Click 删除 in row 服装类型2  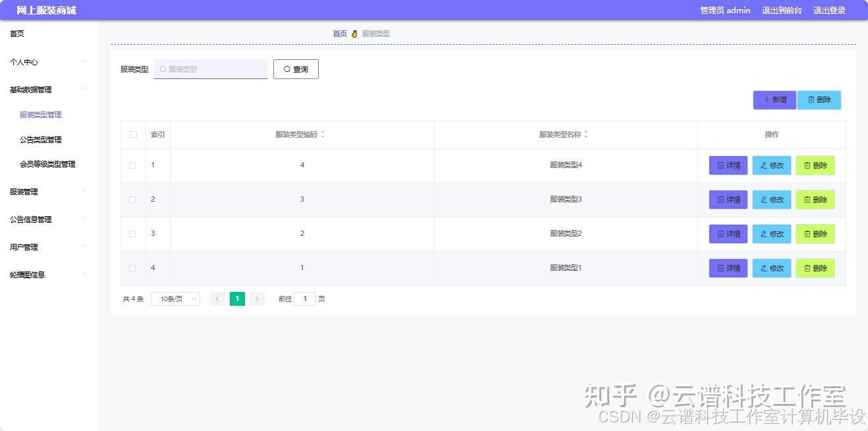[x=815, y=234]
